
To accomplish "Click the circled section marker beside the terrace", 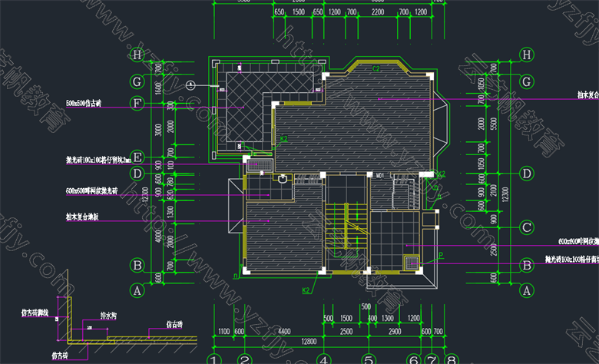I will [190, 85].
